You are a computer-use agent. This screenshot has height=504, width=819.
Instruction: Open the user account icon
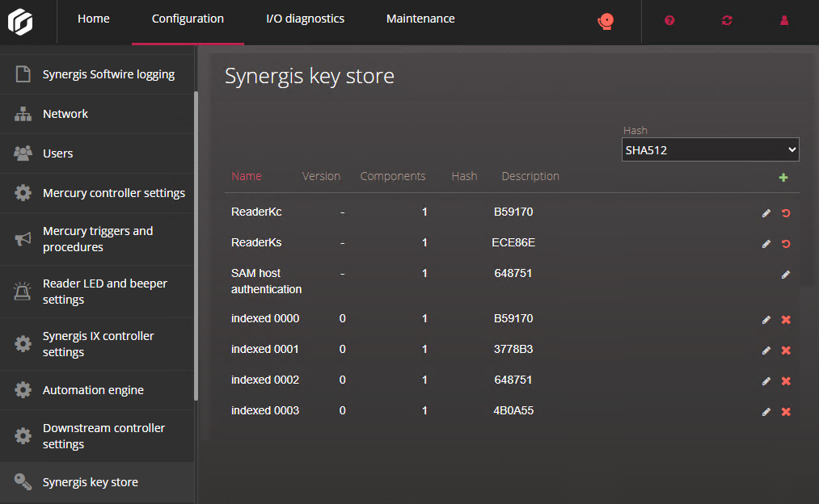pos(783,21)
